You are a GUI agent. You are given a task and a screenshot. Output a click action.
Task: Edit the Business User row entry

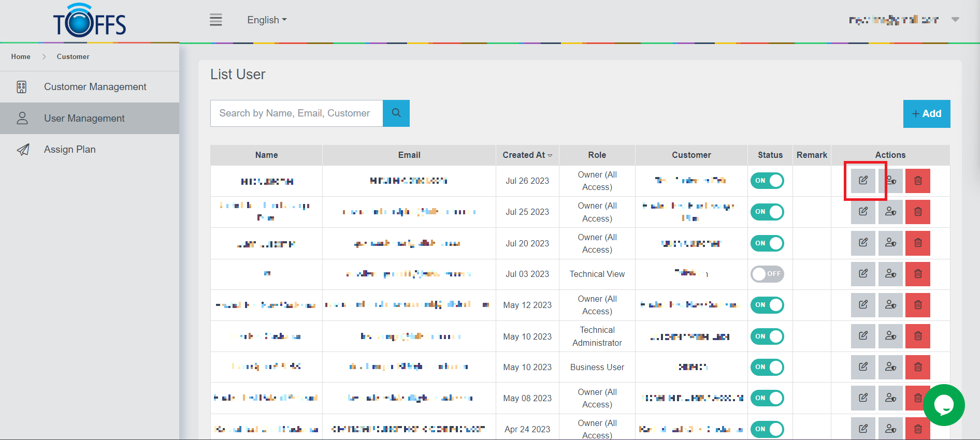tap(863, 367)
